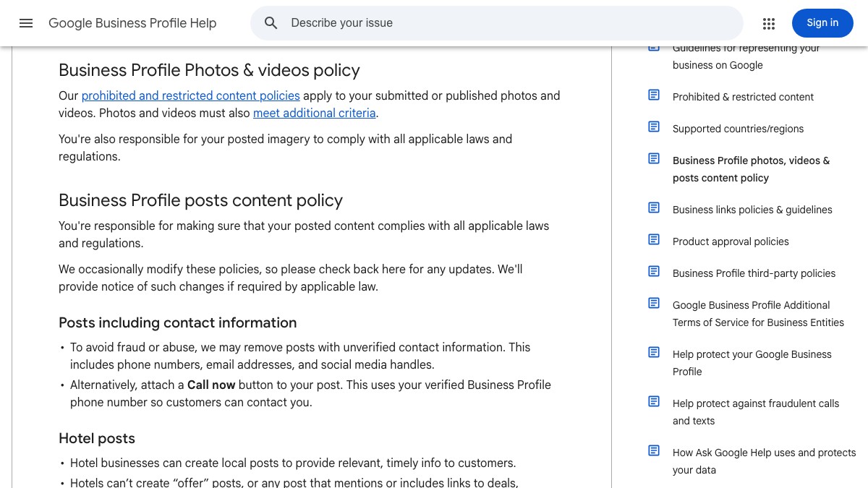Image resolution: width=868 pixels, height=488 pixels.
Task: Click Sign in button
Action: click(822, 23)
